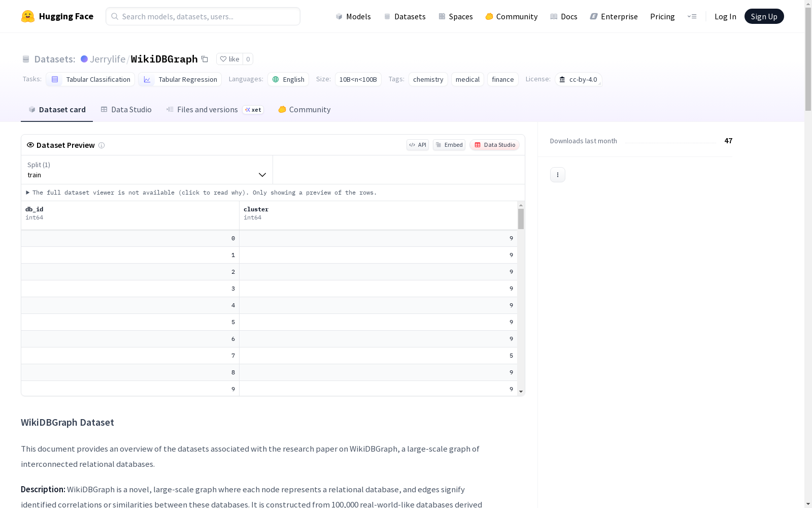Click the table scrollbar down arrow

pyautogui.click(x=521, y=392)
